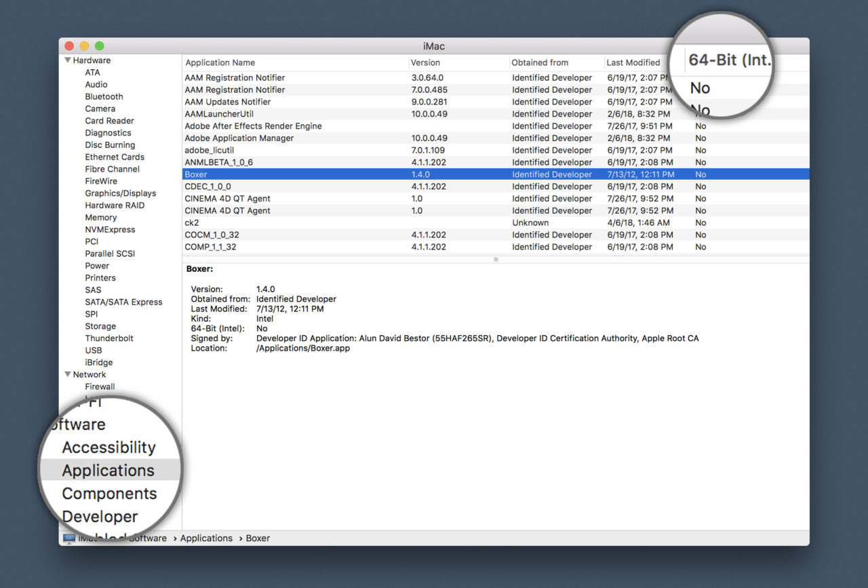Click Boxer in the bottom path bar
The image size is (868, 588).
(258, 538)
